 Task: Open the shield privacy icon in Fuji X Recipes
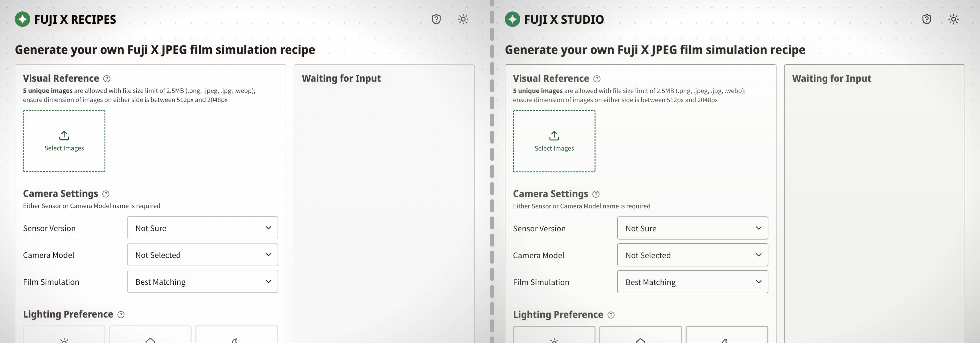pyautogui.click(x=436, y=19)
